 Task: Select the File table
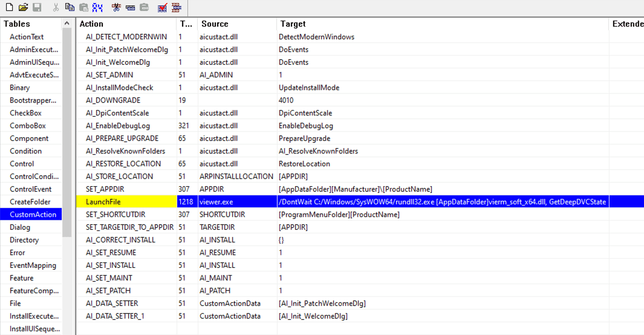15,304
